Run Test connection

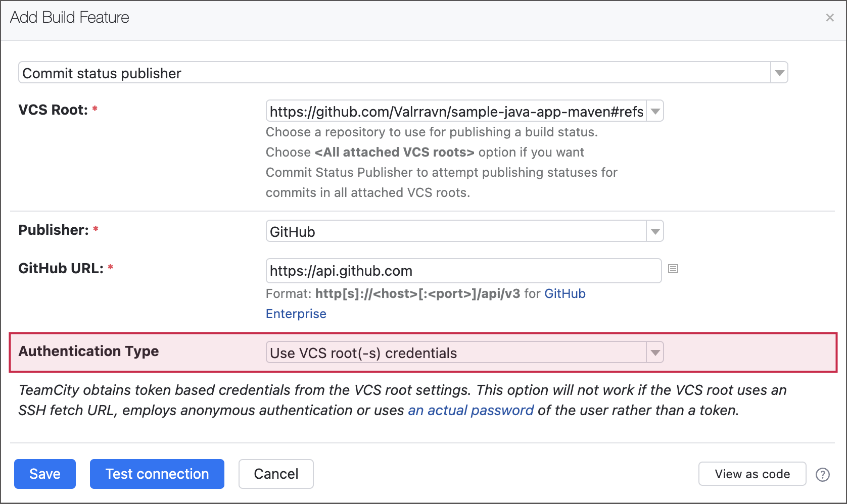pos(157,474)
